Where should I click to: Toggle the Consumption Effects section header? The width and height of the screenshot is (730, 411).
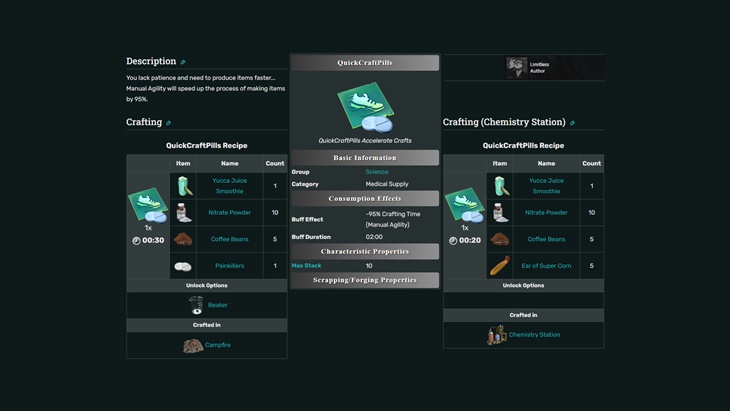(364, 198)
